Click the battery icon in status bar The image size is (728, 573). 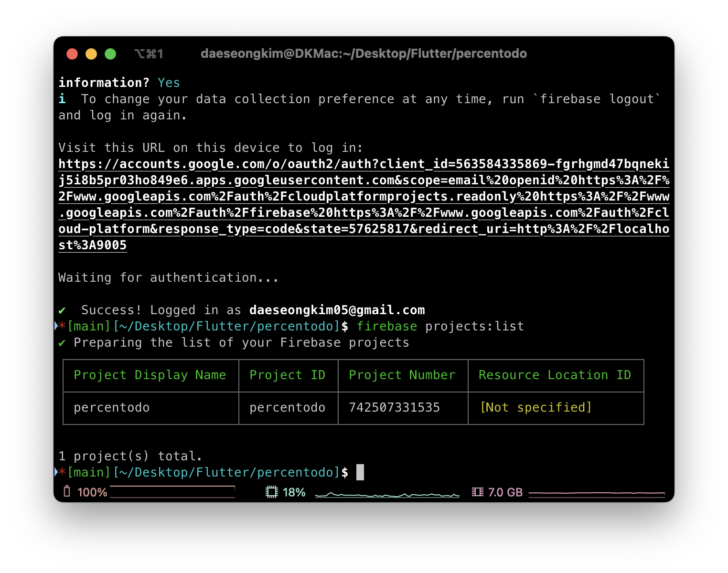[67, 491]
